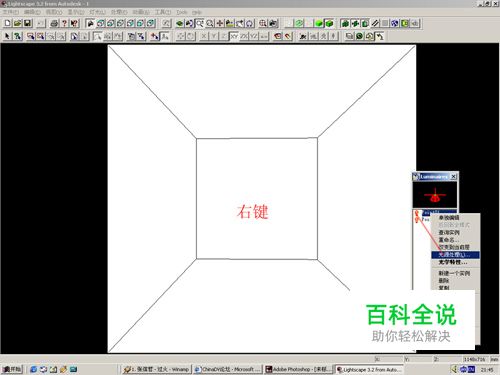Click the Undo icon next to Save
Screen dimensions: 500x375
click(40, 23)
